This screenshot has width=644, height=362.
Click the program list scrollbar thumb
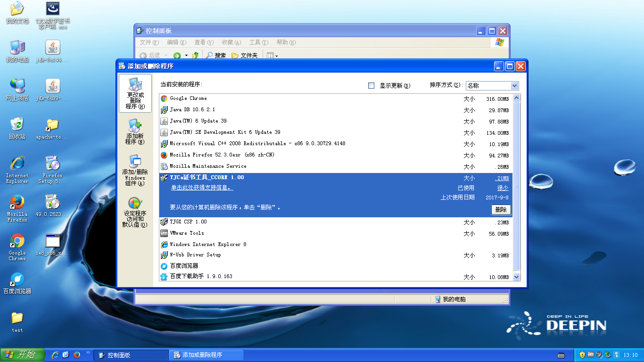point(516,187)
